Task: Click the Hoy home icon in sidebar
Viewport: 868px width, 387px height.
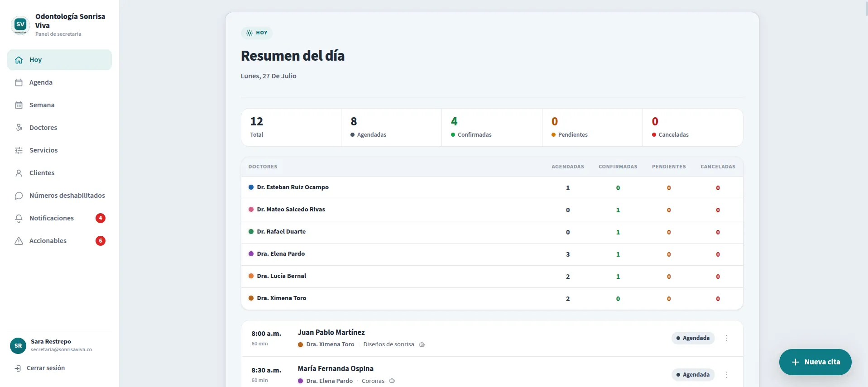Action: (19, 60)
